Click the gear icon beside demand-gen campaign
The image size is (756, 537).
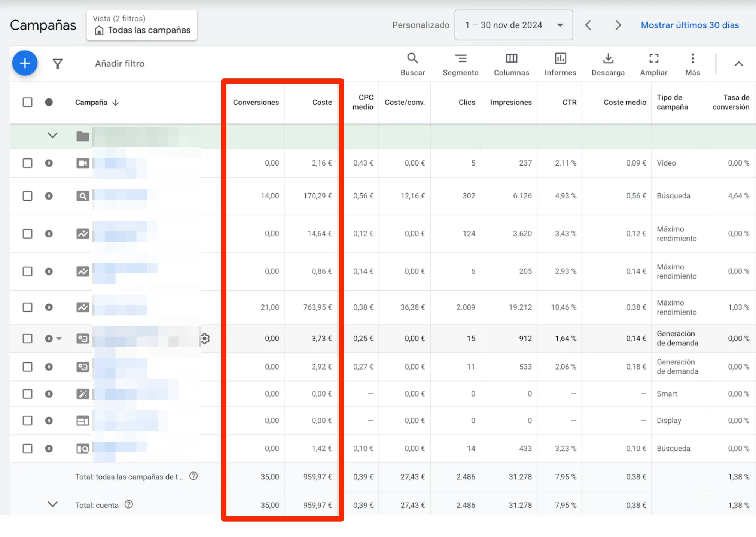205,339
